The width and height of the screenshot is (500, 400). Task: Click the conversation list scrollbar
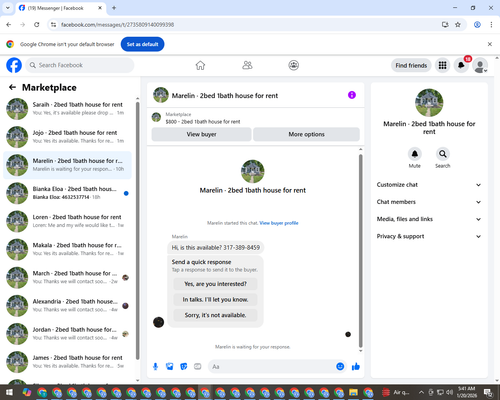pos(138,231)
